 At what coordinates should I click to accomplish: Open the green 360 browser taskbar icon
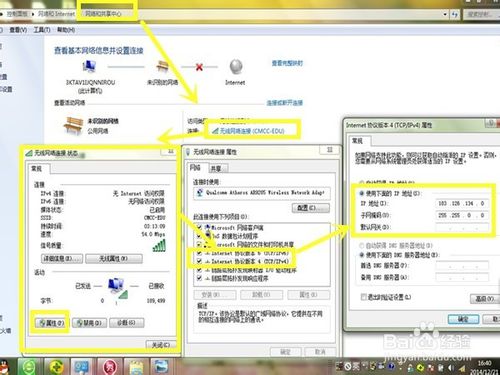coord(29,367)
